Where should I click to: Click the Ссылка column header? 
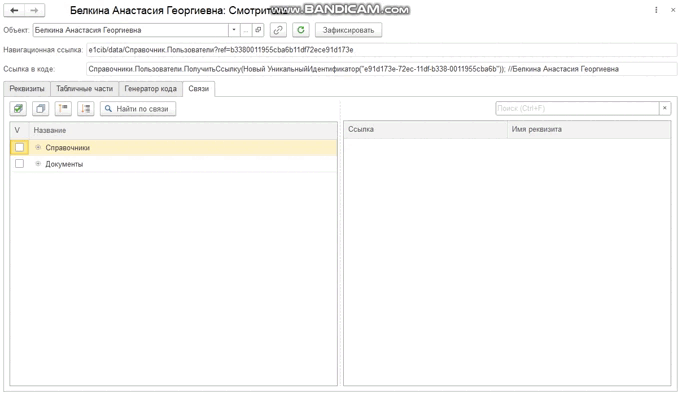[425, 130]
